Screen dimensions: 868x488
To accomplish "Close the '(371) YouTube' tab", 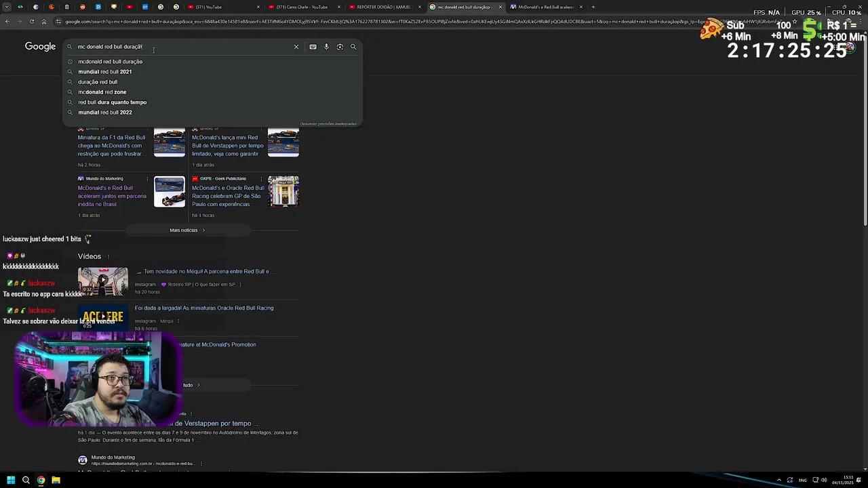I will tap(258, 7).
